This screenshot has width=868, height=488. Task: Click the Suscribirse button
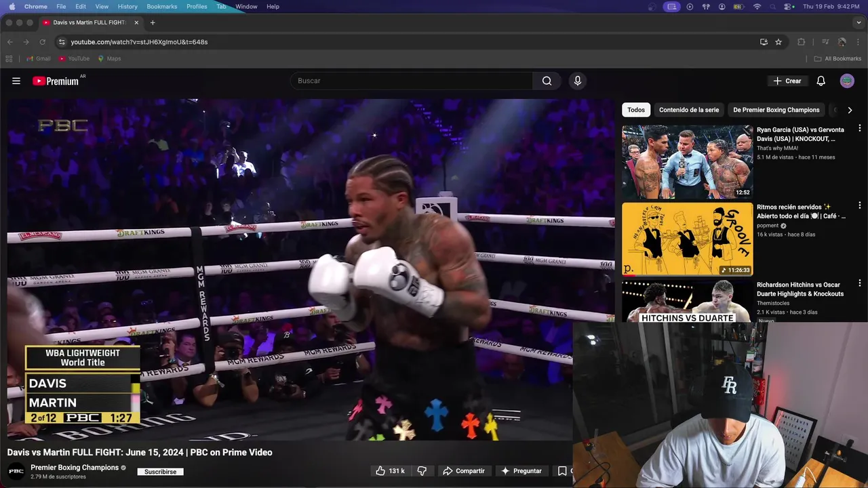pos(160,472)
